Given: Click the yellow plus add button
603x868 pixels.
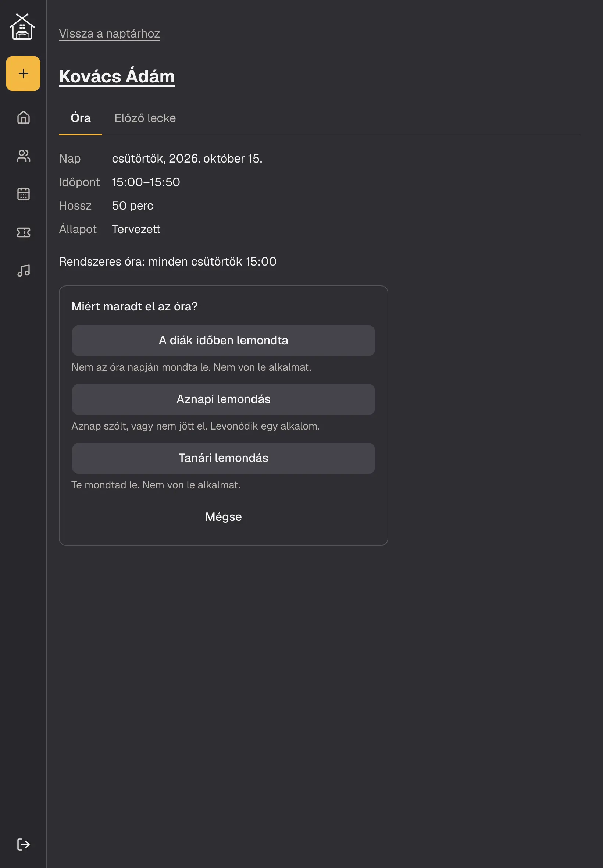Looking at the screenshot, I should click(x=23, y=73).
